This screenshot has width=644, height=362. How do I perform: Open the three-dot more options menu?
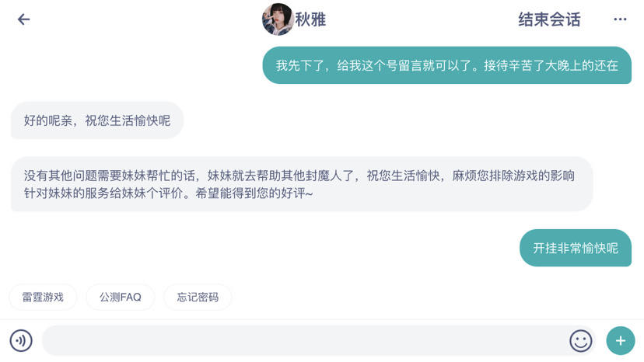tap(620, 19)
